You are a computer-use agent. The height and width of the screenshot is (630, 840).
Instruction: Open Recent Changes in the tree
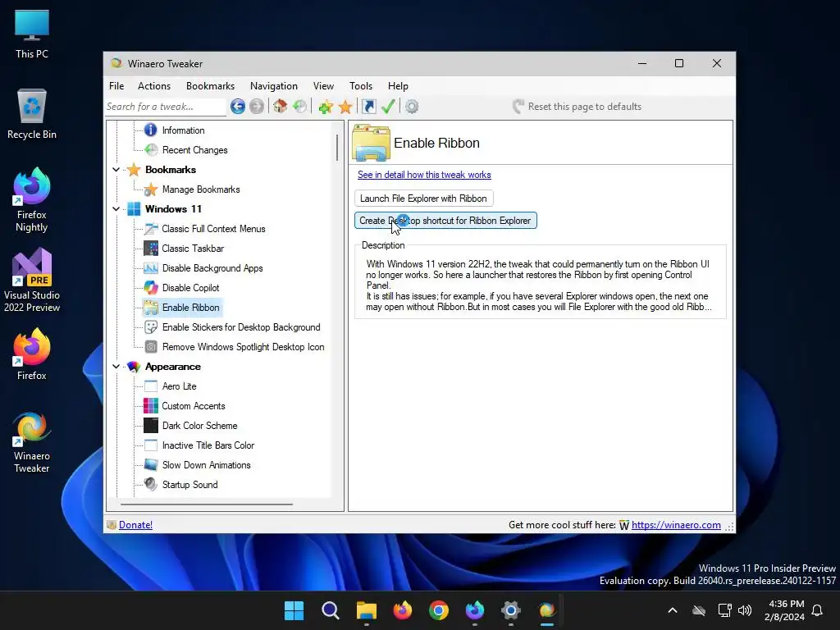click(x=194, y=150)
